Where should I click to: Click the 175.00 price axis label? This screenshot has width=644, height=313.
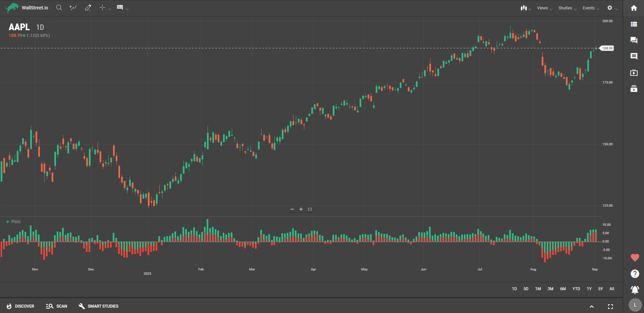click(607, 83)
